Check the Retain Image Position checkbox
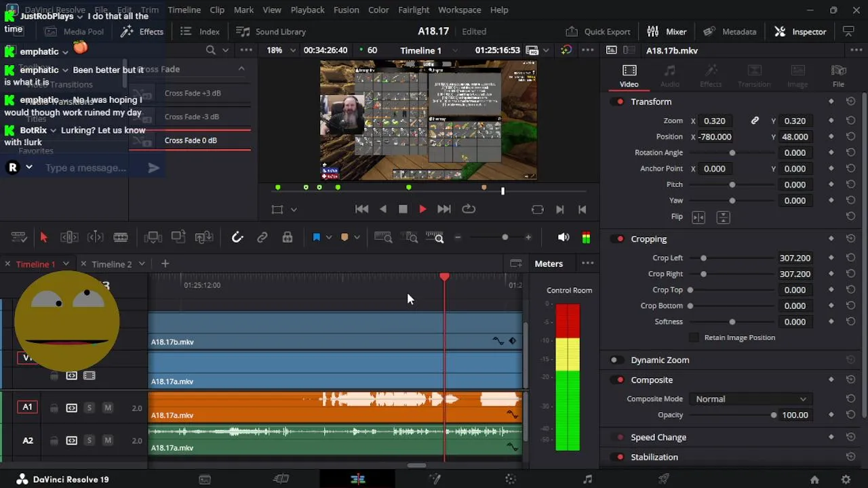Image resolution: width=868 pixels, height=488 pixels. coord(694,338)
